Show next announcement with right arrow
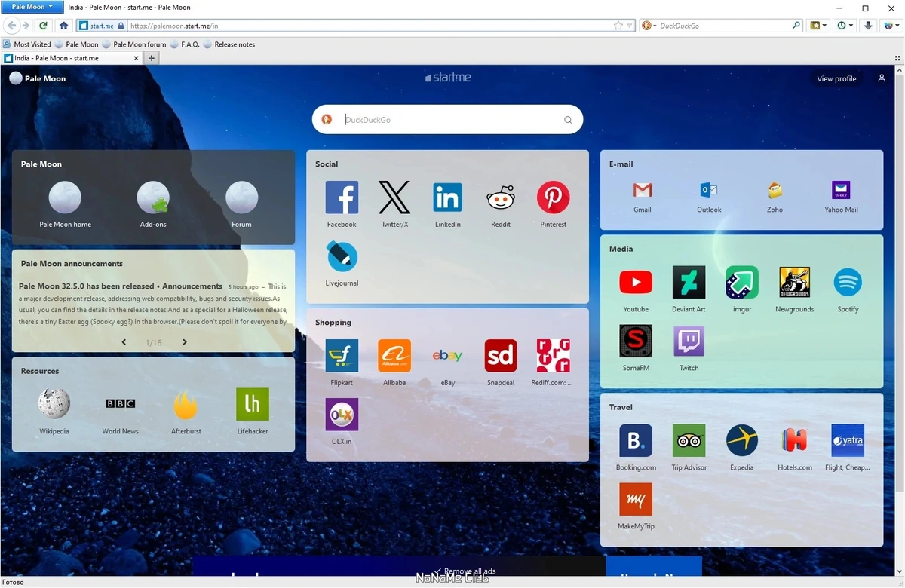905x588 pixels. pyautogui.click(x=184, y=342)
